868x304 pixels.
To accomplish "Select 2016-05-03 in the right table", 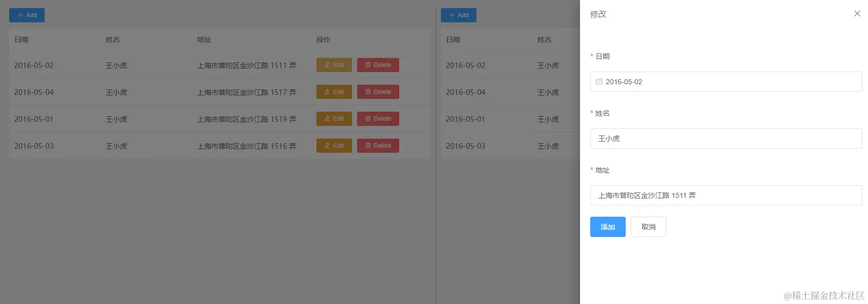I will (x=466, y=146).
